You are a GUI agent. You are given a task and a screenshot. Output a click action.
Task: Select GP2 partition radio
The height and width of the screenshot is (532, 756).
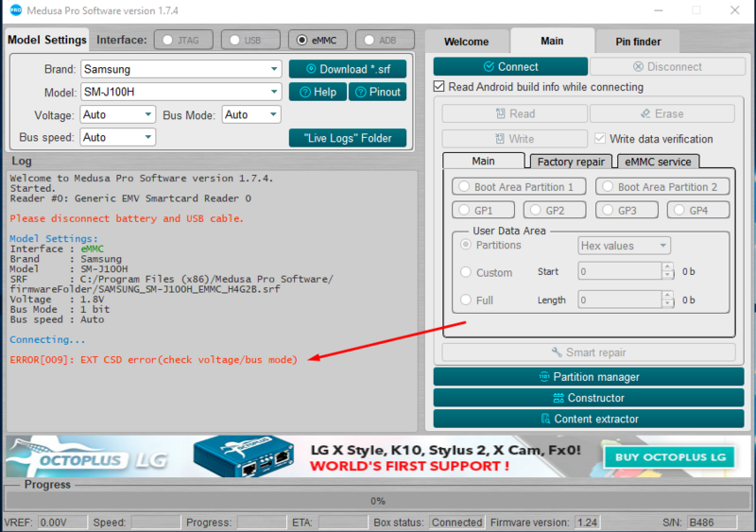(555, 211)
